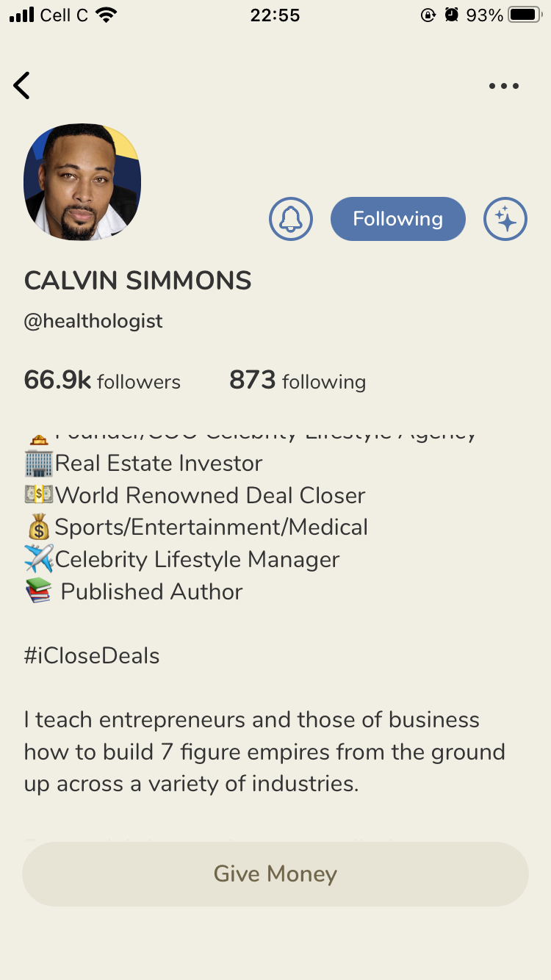Open the profile photo
The height and width of the screenshot is (980, 551).
pyautogui.click(x=82, y=182)
